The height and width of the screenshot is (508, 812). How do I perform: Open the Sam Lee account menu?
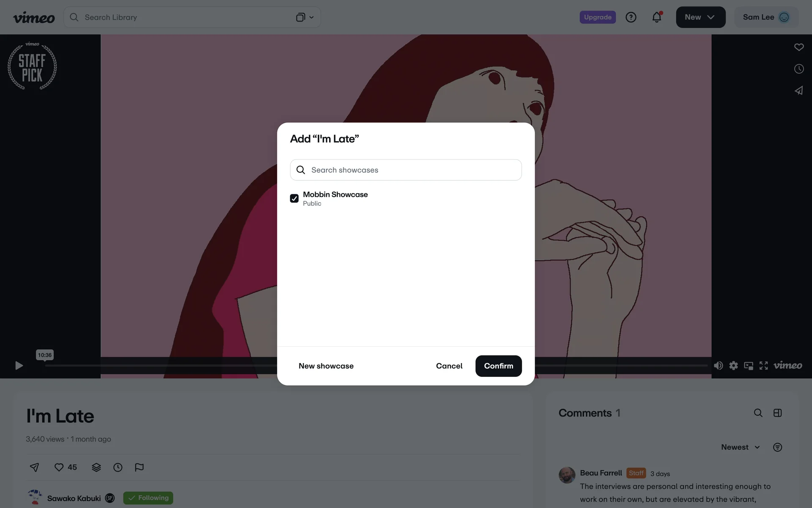tap(766, 17)
